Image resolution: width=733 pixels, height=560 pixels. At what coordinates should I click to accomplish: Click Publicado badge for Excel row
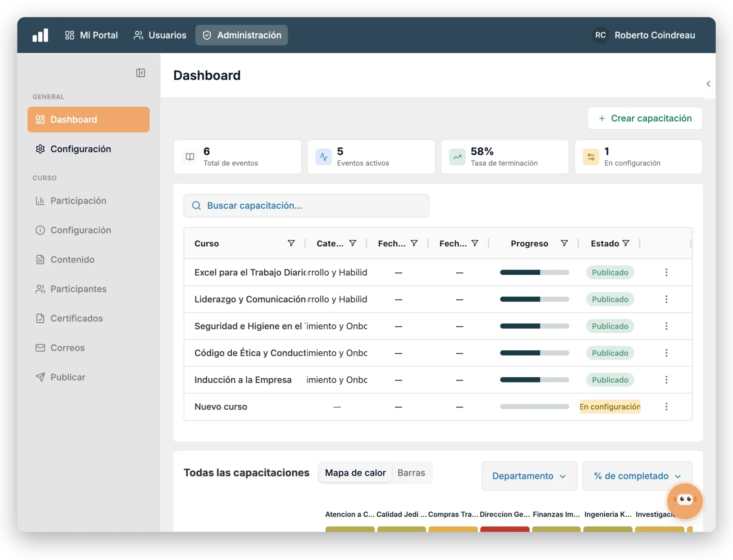point(610,272)
